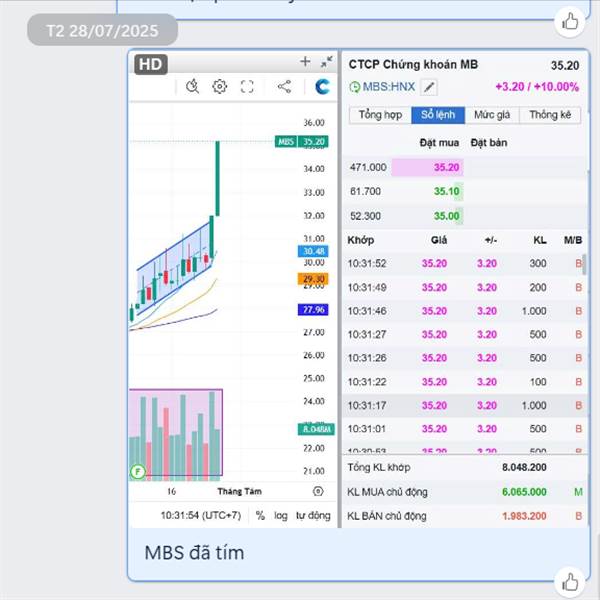This screenshot has height=600, width=600.
Task: Select the trade row at 10:31:52
Action: point(465,263)
